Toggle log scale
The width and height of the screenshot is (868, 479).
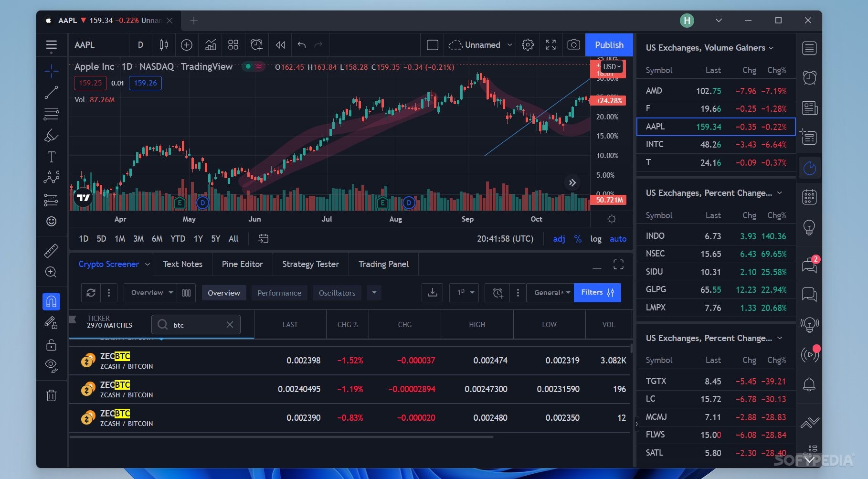click(x=596, y=239)
